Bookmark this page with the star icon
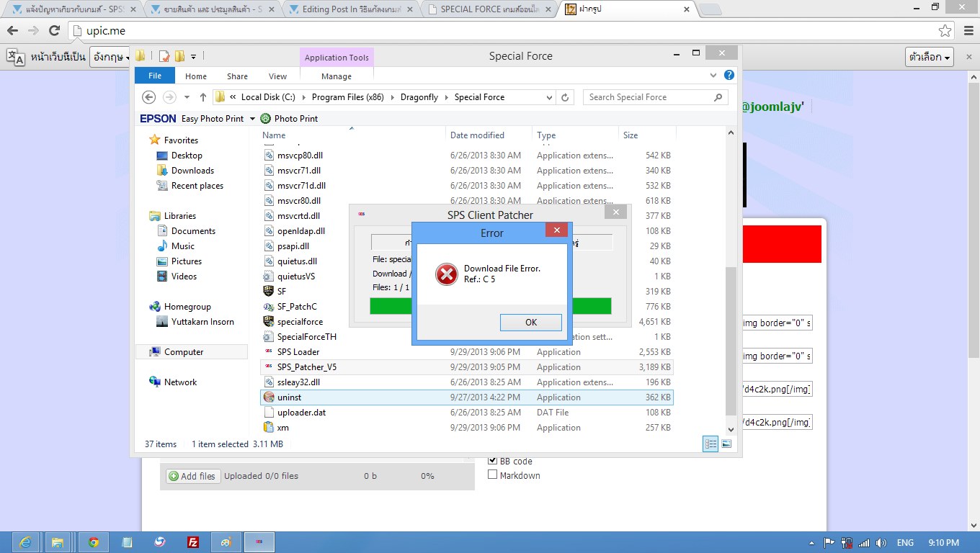The height and width of the screenshot is (553, 980). (x=945, y=30)
